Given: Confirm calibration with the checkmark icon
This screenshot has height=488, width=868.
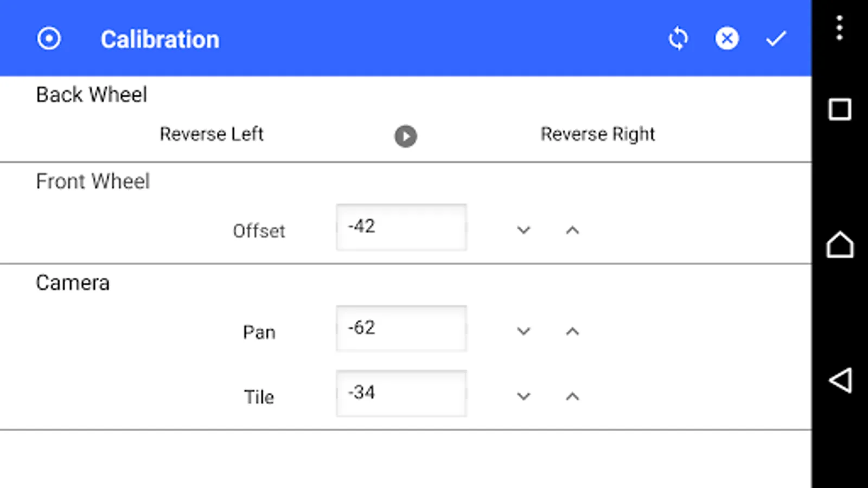Looking at the screenshot, I should pos(776,39).
